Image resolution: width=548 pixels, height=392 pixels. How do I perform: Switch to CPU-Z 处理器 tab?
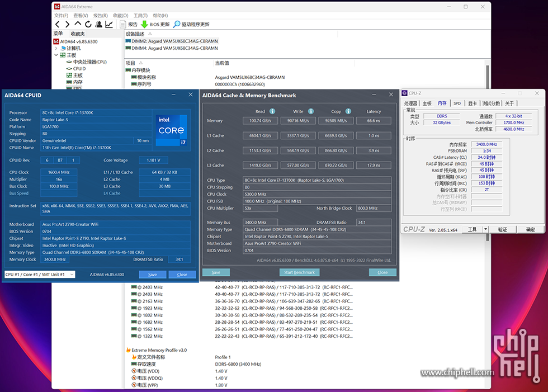click(x=410, y=103)
